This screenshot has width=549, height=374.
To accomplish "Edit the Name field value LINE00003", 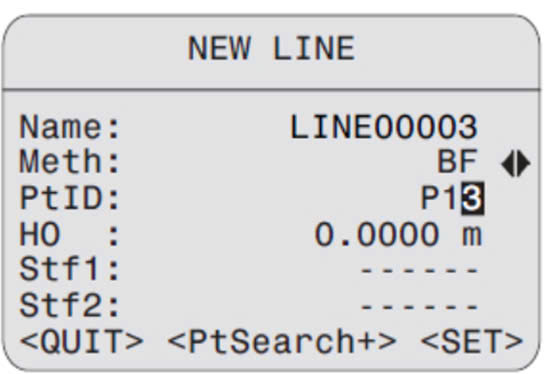I will click(x=384, y=127).
